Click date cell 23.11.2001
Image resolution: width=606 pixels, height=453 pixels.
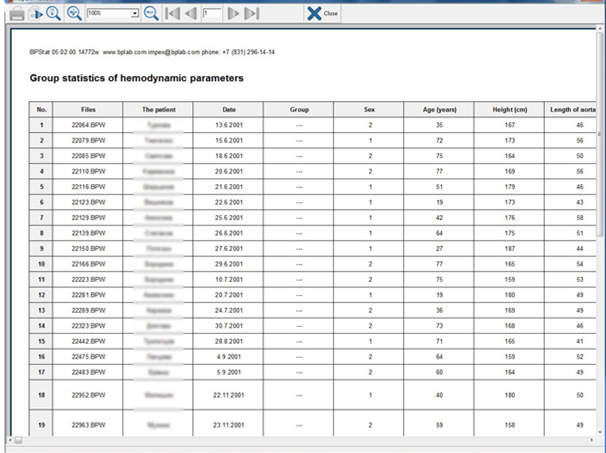click(229, 425)
